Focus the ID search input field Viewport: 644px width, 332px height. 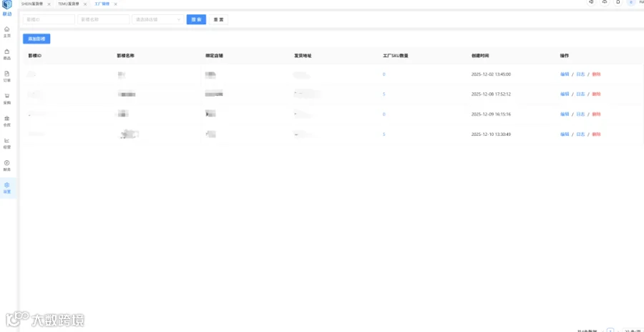coord(49,19)
